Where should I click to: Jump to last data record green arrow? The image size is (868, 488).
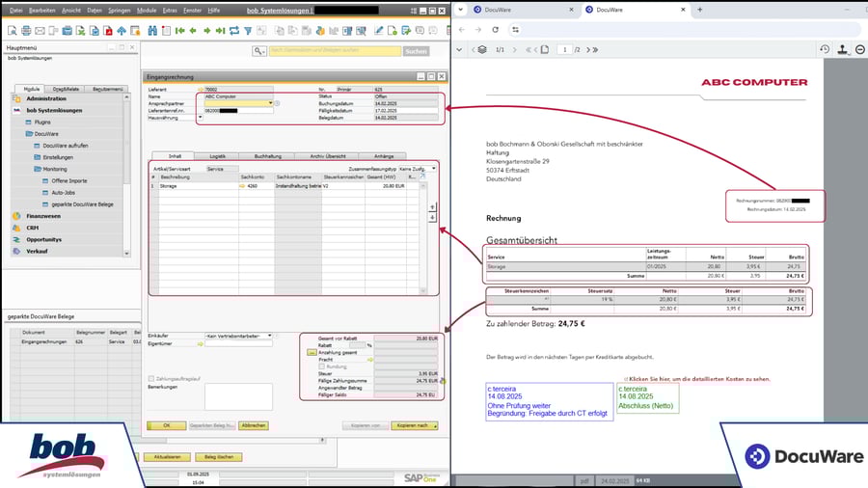(220, 31)
